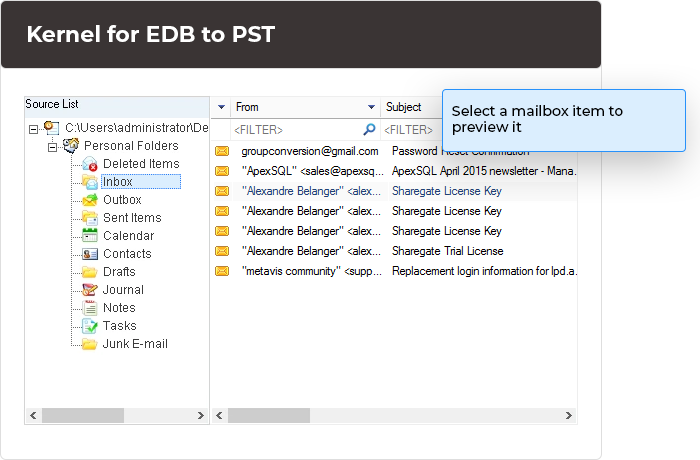Click envelope icon for Sharegate Trial License email
The height and width of the screenshot is (460, 700).
[x=222, y=251]
